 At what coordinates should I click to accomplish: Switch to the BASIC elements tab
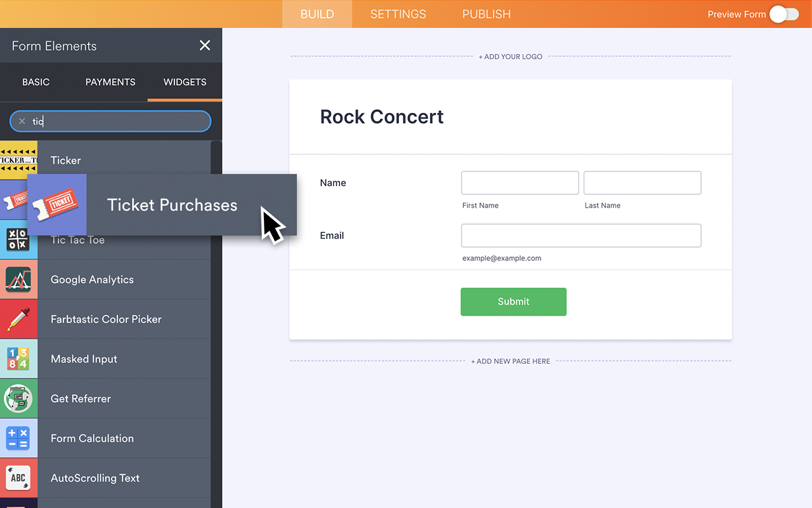[36, 82]
